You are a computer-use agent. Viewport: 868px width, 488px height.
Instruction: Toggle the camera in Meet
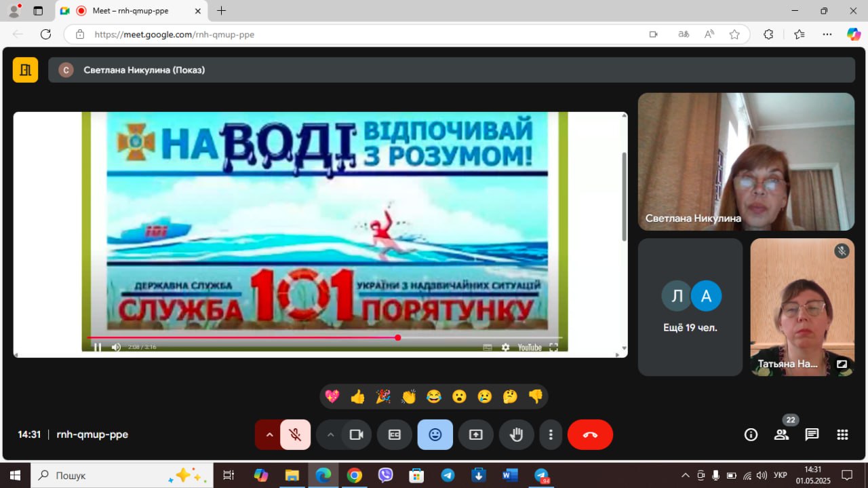(x=357, y=435)
